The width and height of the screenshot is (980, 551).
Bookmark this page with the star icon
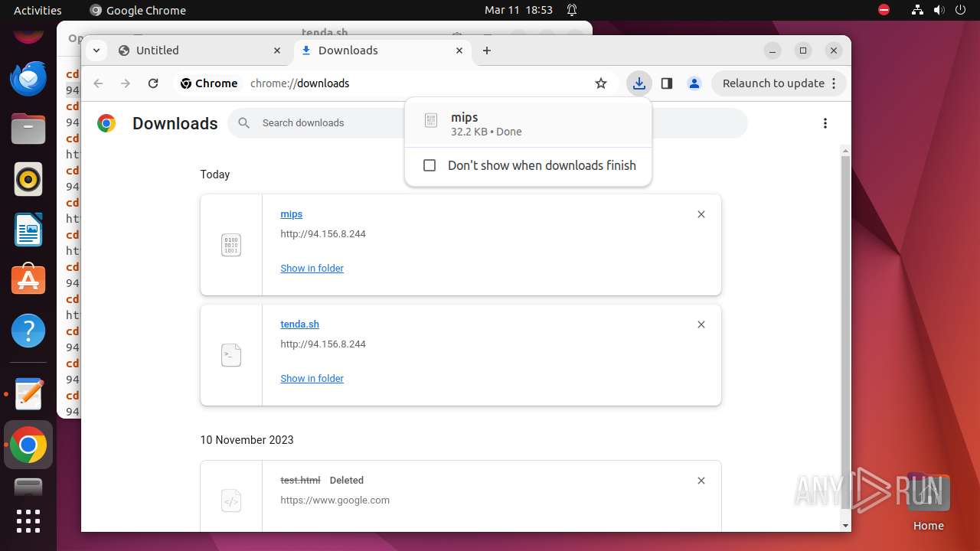click(601, 83)
